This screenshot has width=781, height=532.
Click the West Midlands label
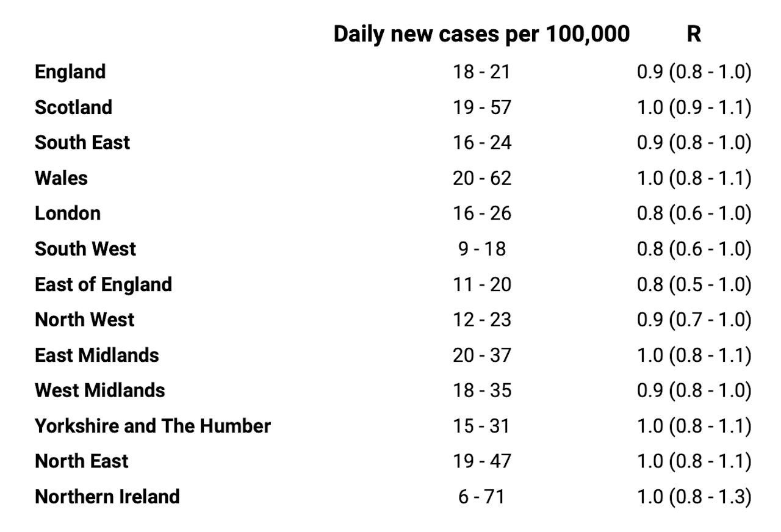(99, 390)
